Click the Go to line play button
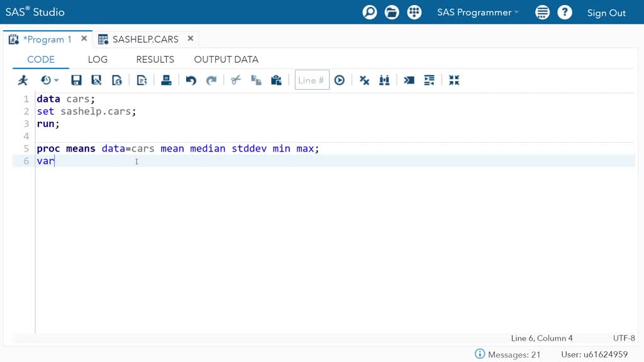644x362 pixels. pos(340,80)
